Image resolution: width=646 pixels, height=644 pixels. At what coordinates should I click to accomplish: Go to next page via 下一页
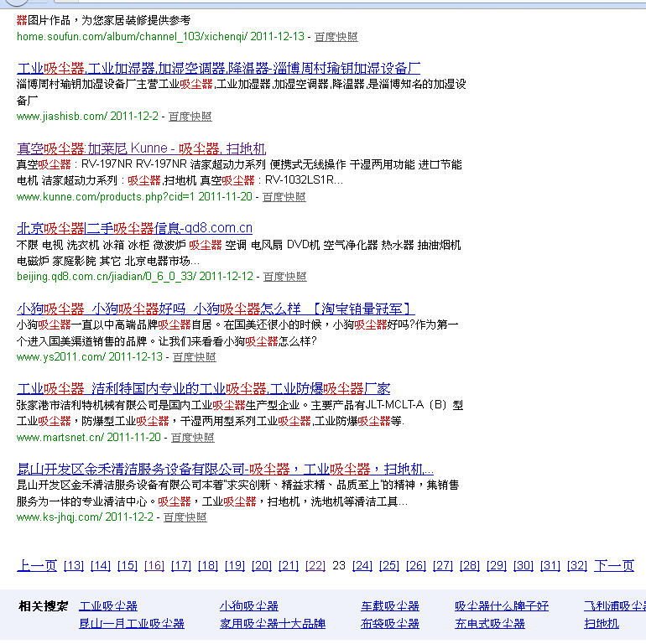[x=614, y=566]
